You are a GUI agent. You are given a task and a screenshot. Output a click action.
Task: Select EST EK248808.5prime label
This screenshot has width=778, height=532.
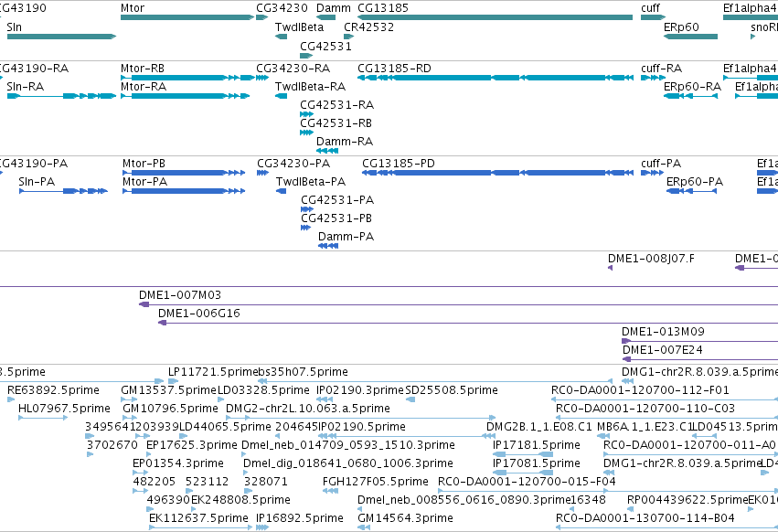(x=240, y=500)
